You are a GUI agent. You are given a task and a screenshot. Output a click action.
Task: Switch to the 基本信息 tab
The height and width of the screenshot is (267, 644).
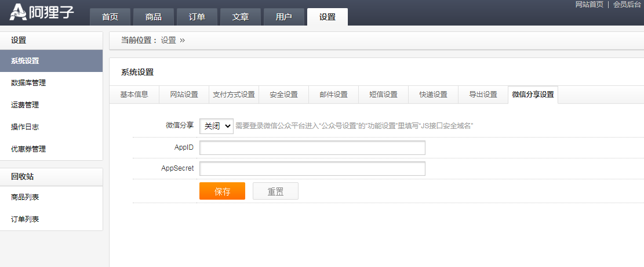click(134, 95)
